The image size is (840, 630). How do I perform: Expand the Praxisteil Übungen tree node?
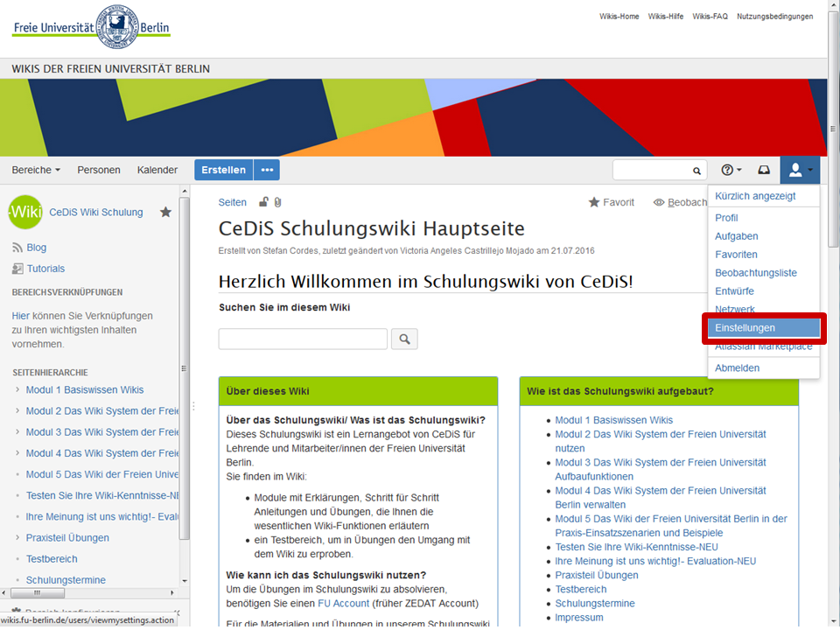(17, 537)
